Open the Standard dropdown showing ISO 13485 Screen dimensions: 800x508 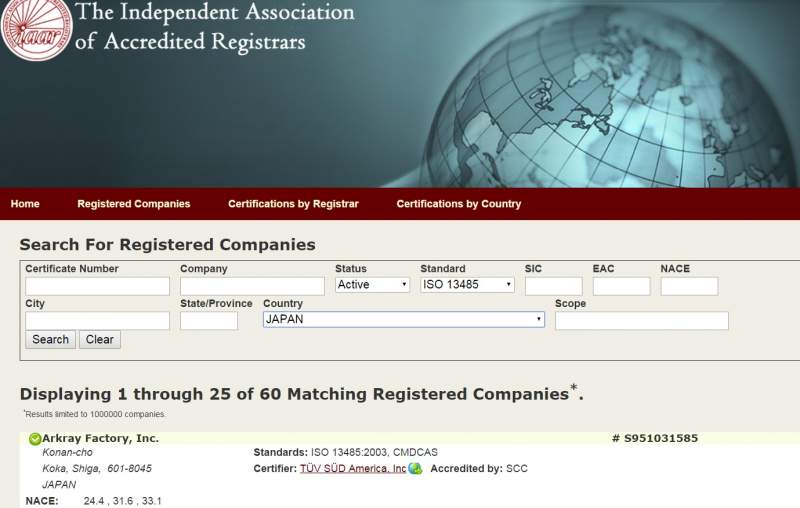[467, 285]
